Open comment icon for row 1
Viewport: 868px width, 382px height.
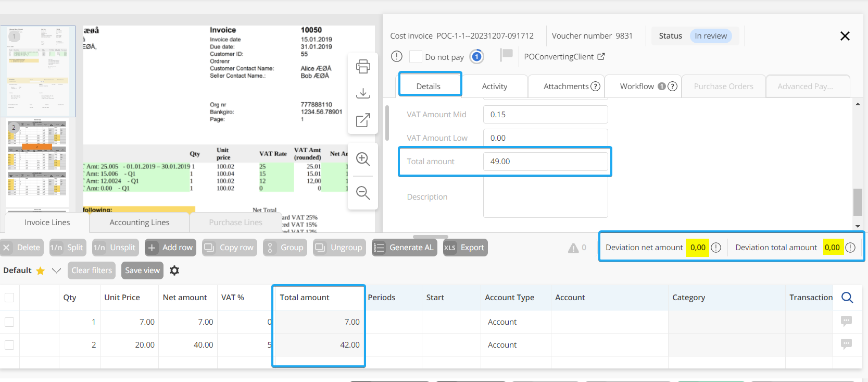click(846, 322)
